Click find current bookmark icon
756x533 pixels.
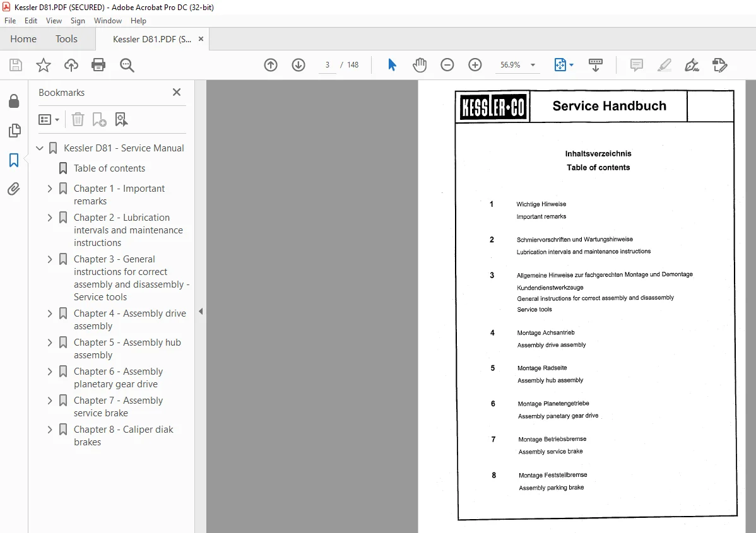coord(121,119)
